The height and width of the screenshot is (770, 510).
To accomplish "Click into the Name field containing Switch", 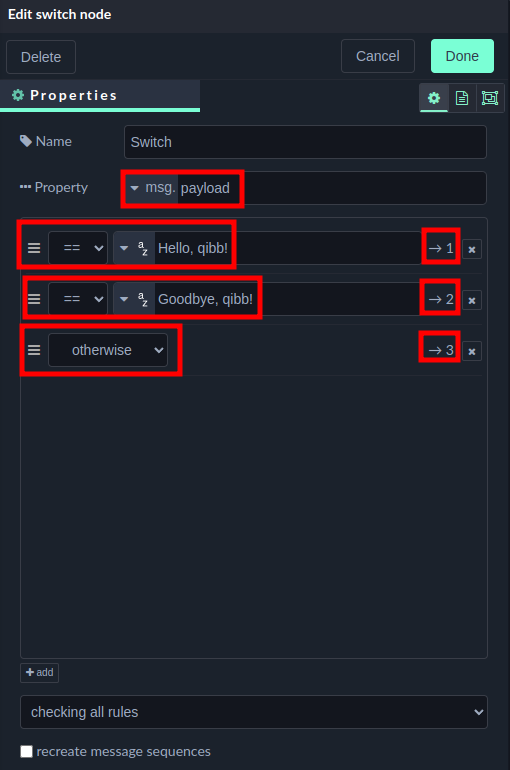I will point(305,142).
